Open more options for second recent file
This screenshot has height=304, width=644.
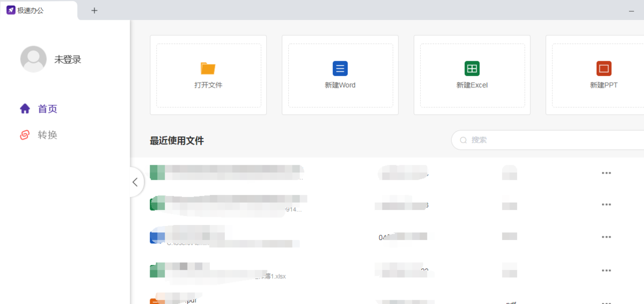606,205
